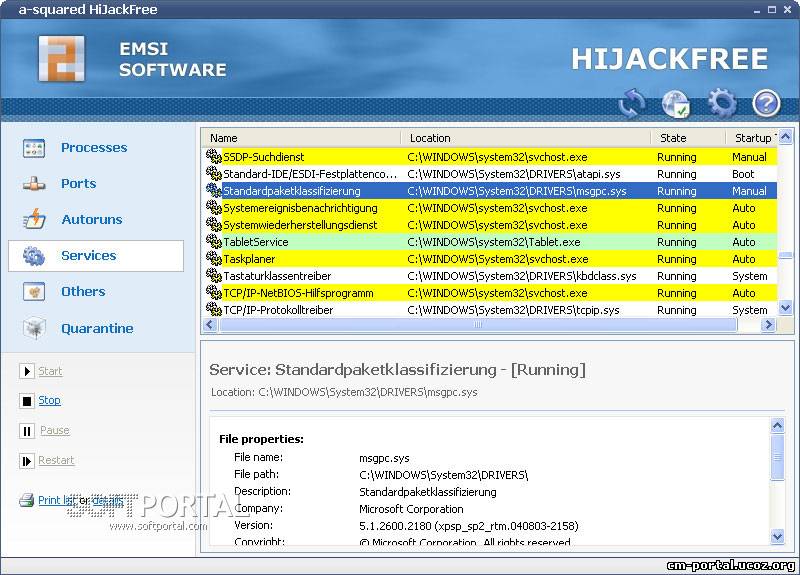Select the SSDP-Suchdienst service row
The height and width of the screenshot is (575, 800).
(491, 157)
